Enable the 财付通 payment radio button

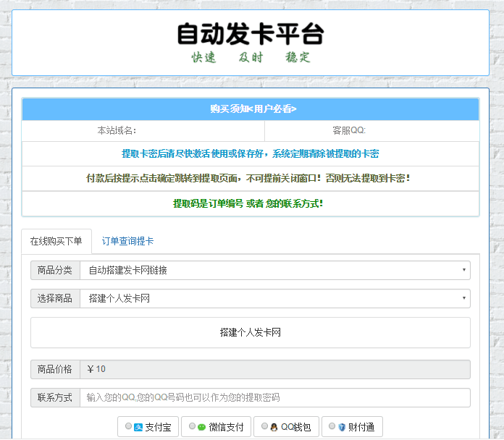tap(332, 427)
